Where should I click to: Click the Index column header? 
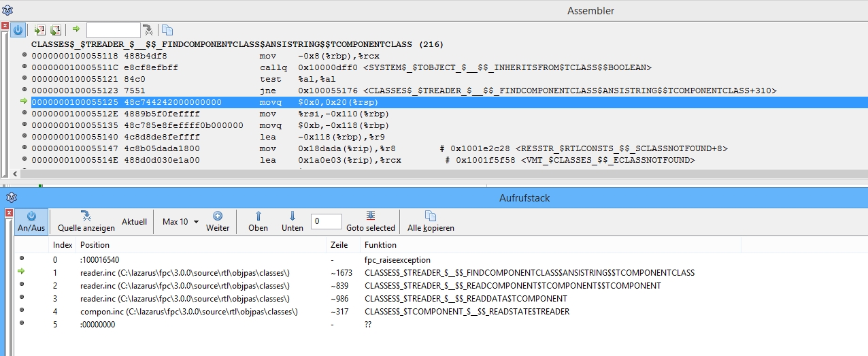63,245
